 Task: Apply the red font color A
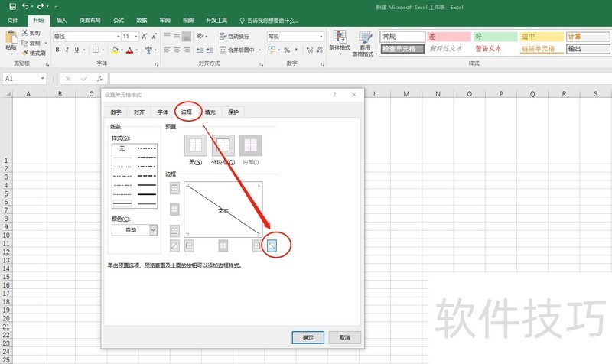(x=129, y=50)
